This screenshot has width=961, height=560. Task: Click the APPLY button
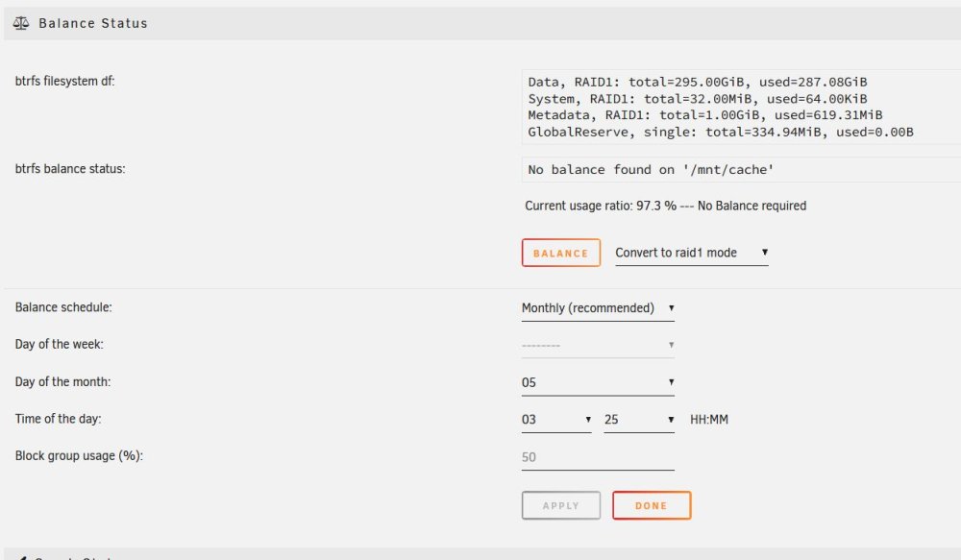coord(561,505)
